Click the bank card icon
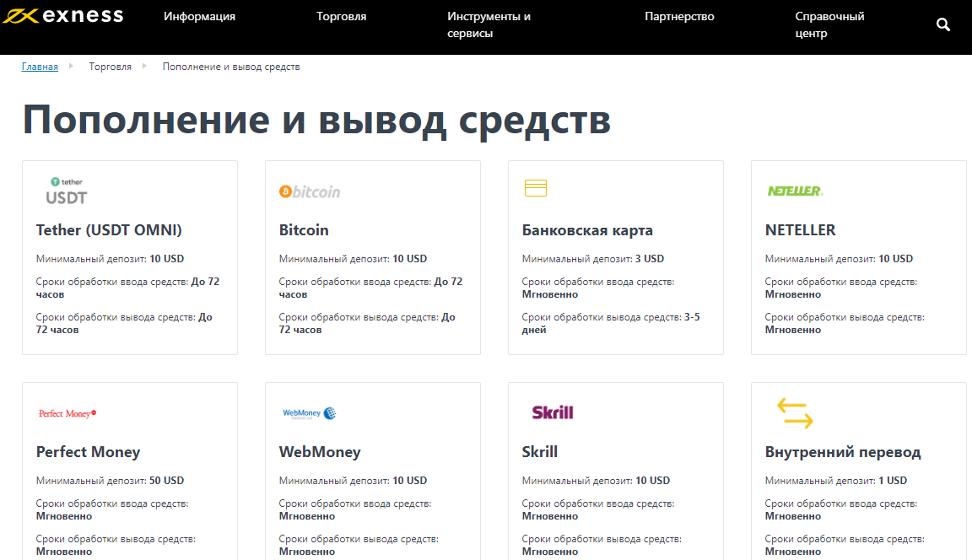Viewport: 972px width, 560px height. (536, 188)
